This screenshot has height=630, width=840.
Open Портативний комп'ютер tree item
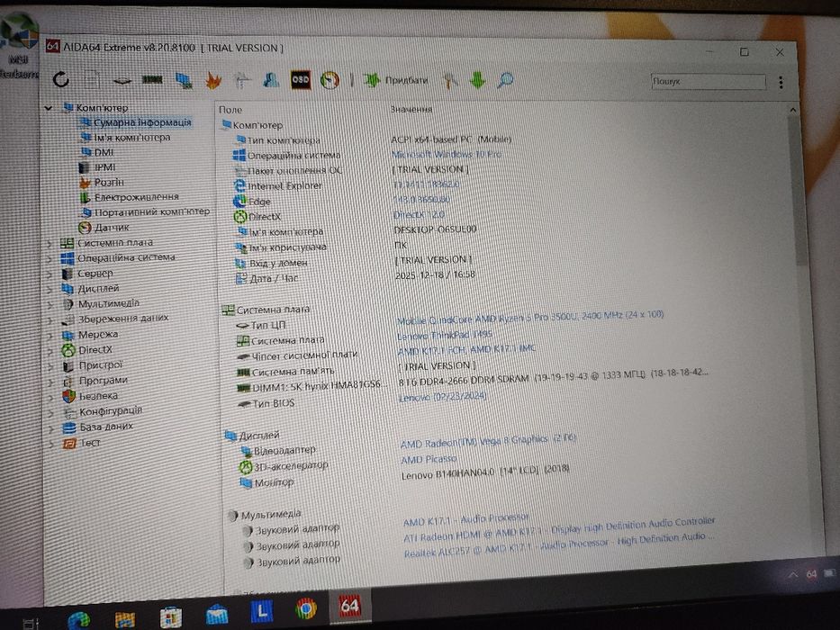pos(145,212)
